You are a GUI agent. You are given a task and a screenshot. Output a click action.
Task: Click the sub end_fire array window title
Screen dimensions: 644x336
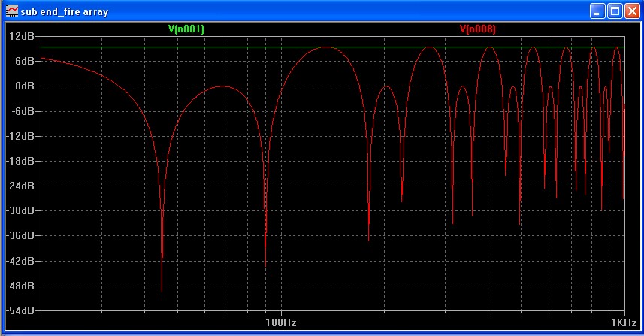(65, 11)
